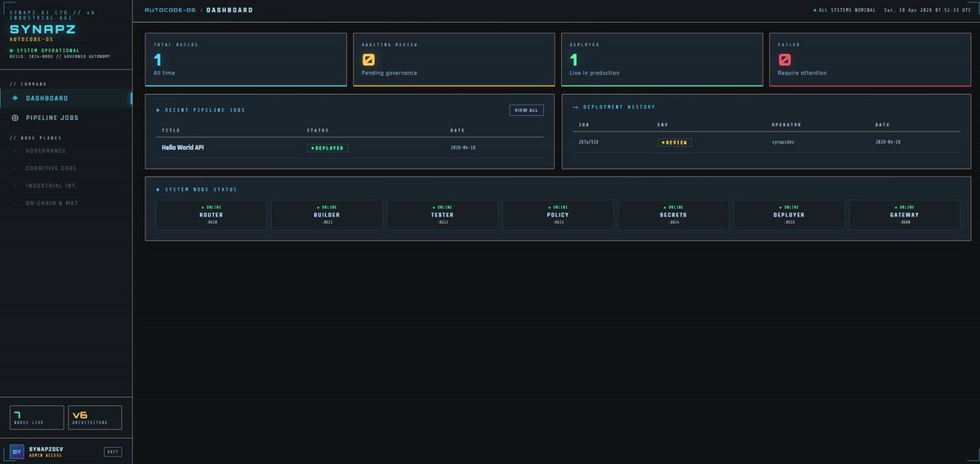980x464 pixels.
Task: Click the AUTOCODE-OS breadcrumb link
Action: (170, 10)
